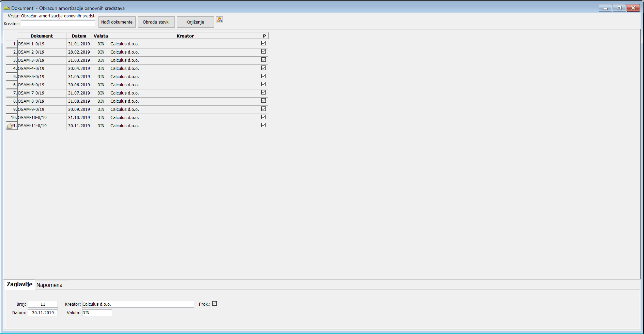
Task: Click the Nađi dokumente button
Action: pos(117,22)
